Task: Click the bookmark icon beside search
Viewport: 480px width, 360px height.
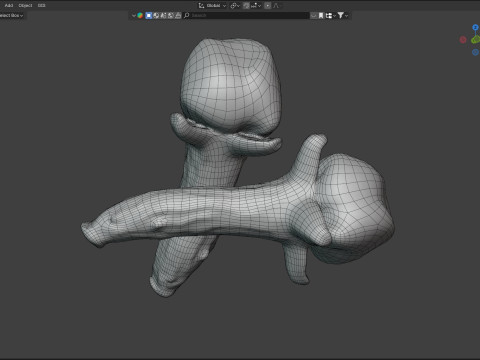Action: pos(321,15)
